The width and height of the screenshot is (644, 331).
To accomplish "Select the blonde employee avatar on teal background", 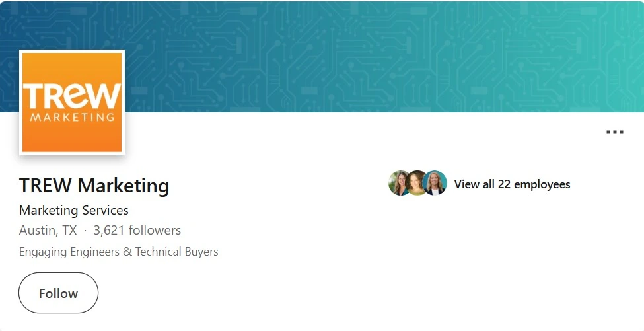I will (435, 183).
